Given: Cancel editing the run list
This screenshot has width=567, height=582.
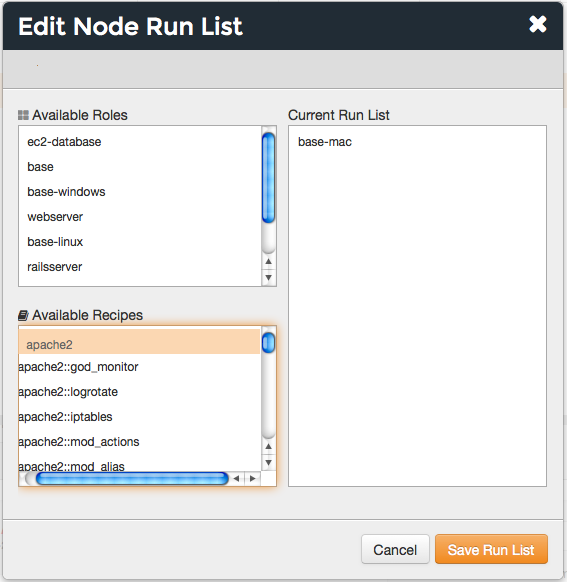Looking at the screenshot, I should pyautogui.click(x=395, y=549).
